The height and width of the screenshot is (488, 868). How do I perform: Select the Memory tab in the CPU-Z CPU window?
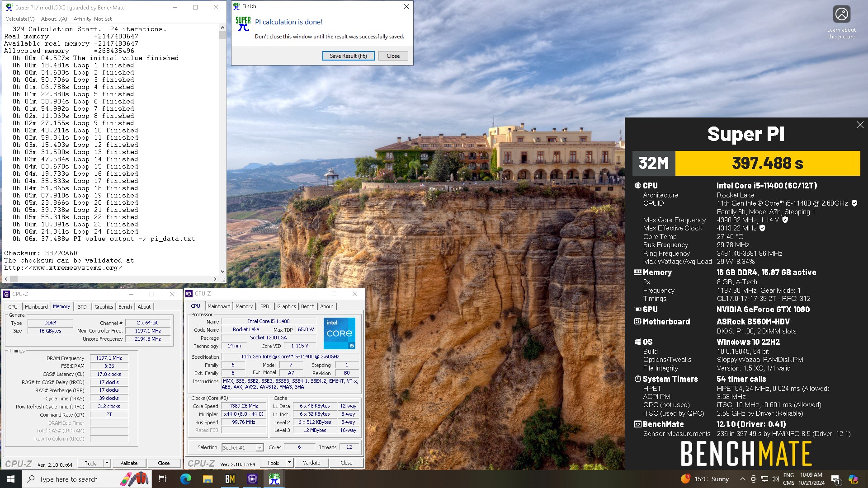[244, 306]
